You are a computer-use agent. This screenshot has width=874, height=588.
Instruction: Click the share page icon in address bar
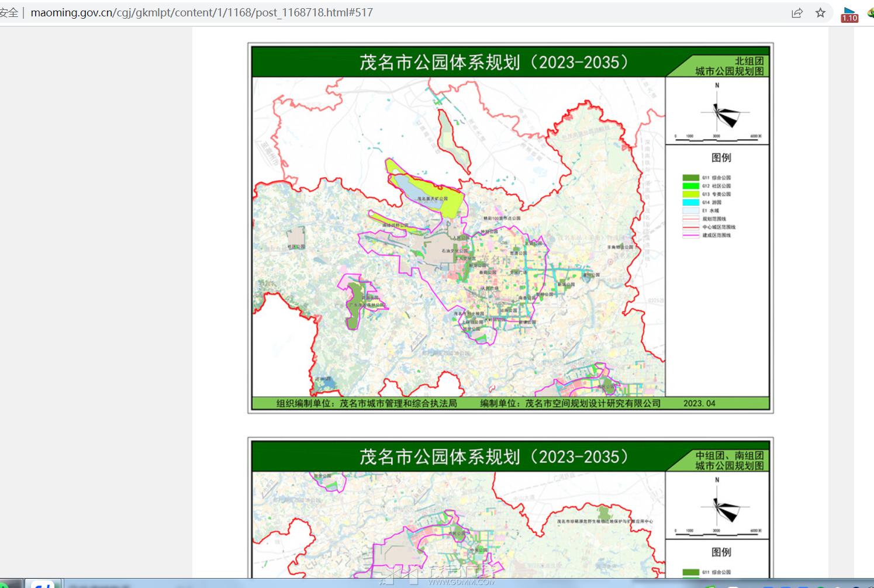pyautogui.click(x=797, y=13)
